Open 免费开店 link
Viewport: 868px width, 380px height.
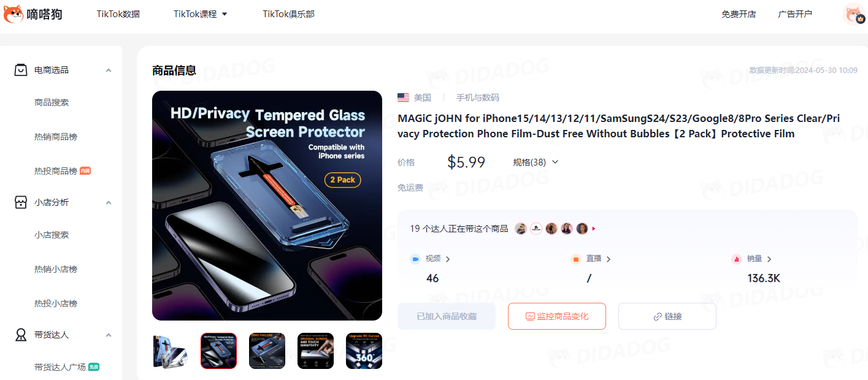point(739,14)
